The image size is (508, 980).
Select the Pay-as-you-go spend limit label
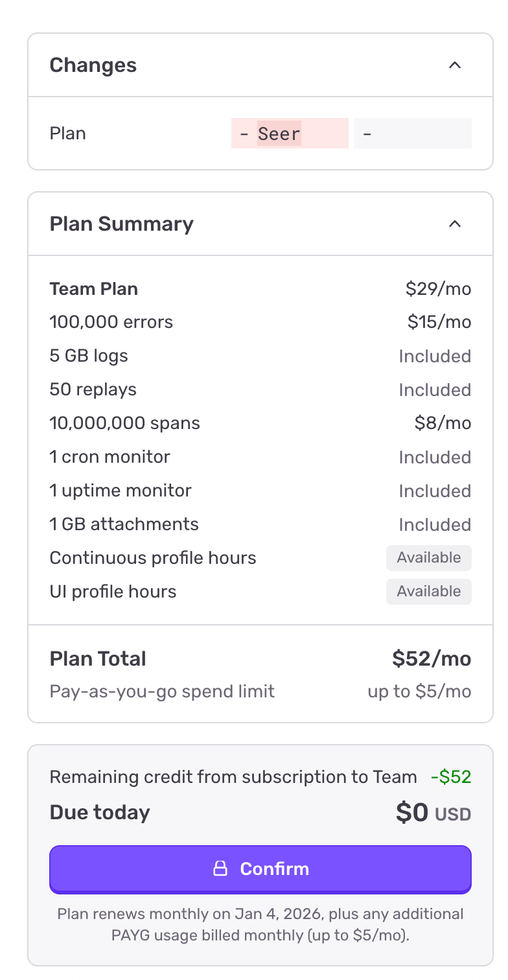162,692
